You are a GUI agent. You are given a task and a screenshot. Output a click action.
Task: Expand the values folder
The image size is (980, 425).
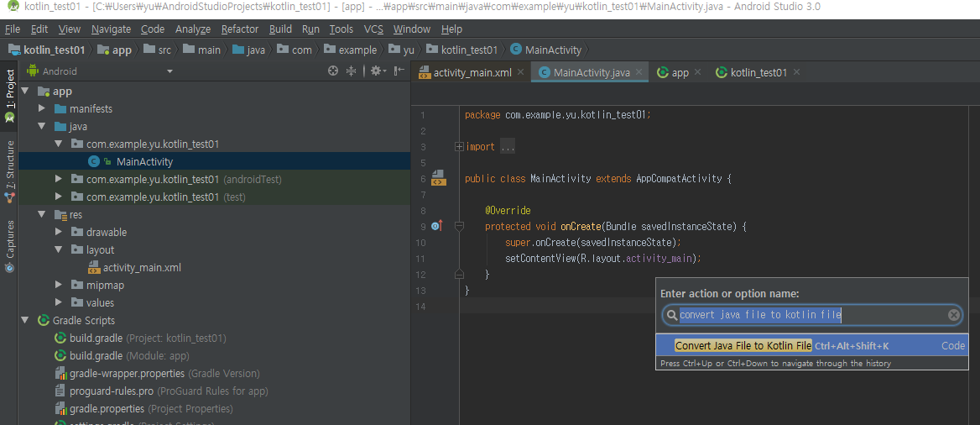(x=59, y=302)
